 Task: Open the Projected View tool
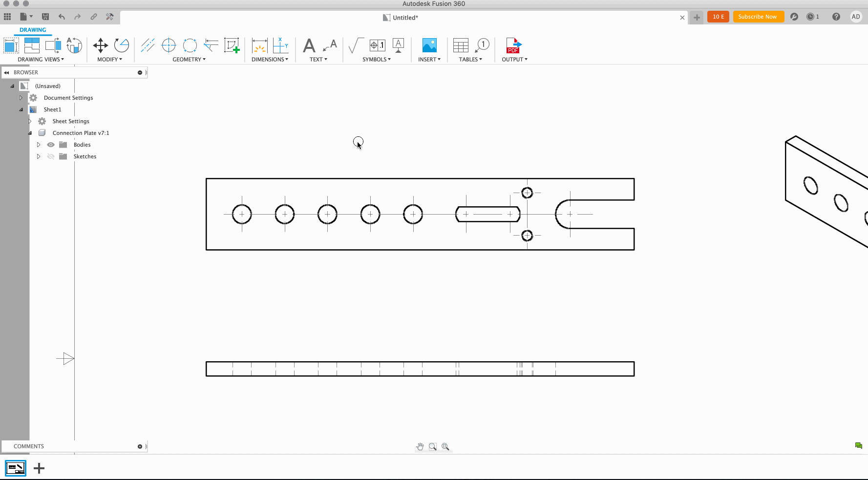(32, 45)
